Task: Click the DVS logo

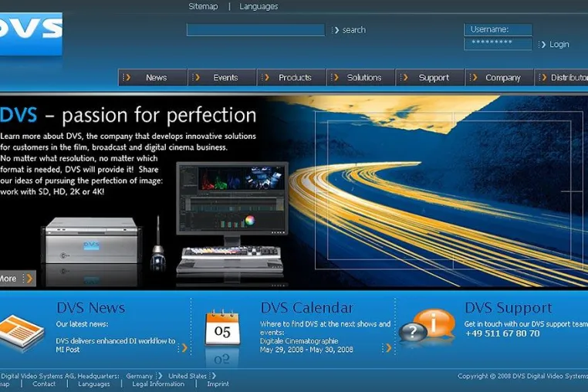Action: (31, 34)
